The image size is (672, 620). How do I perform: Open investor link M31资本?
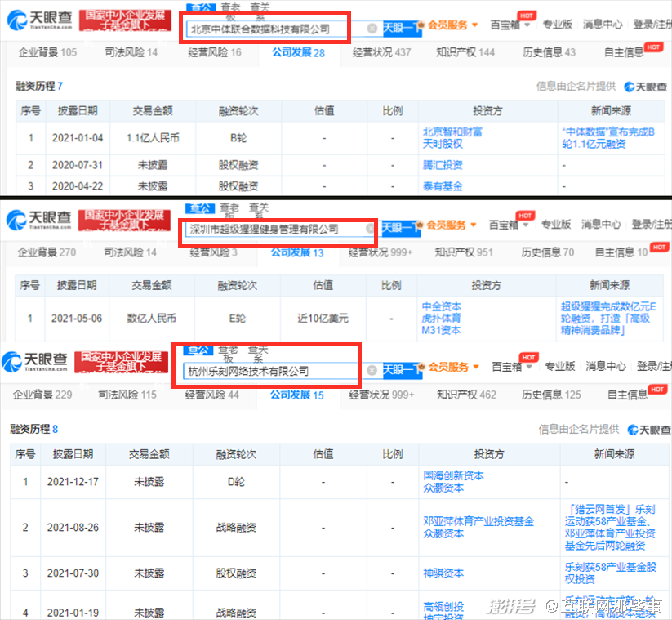click(441, 331)
